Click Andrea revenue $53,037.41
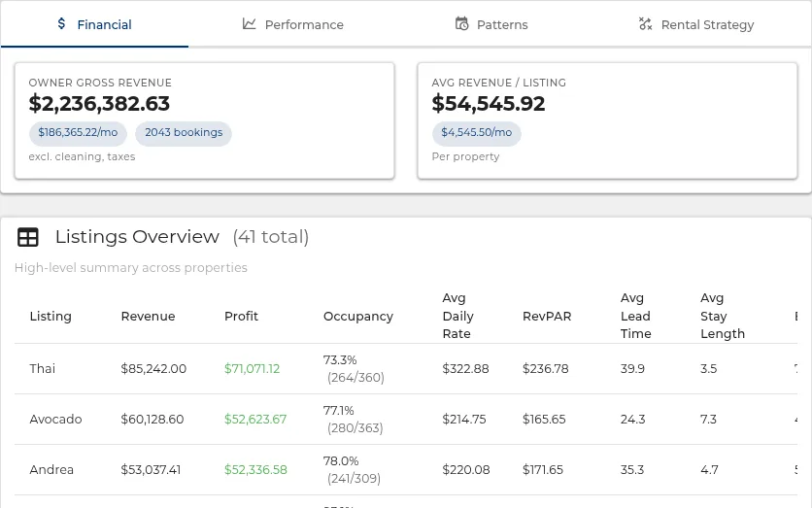This screenshot has height=508, width=812. tap(151, 470)
